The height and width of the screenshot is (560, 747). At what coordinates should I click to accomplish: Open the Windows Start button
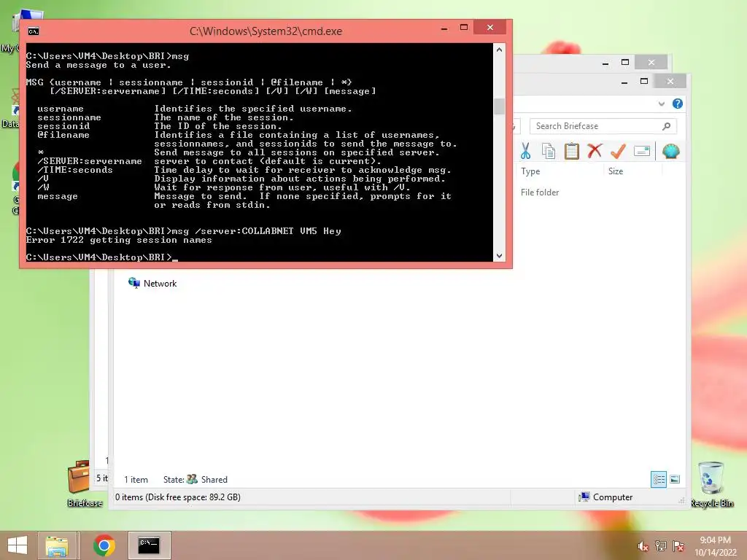click(x=18, y=545)
